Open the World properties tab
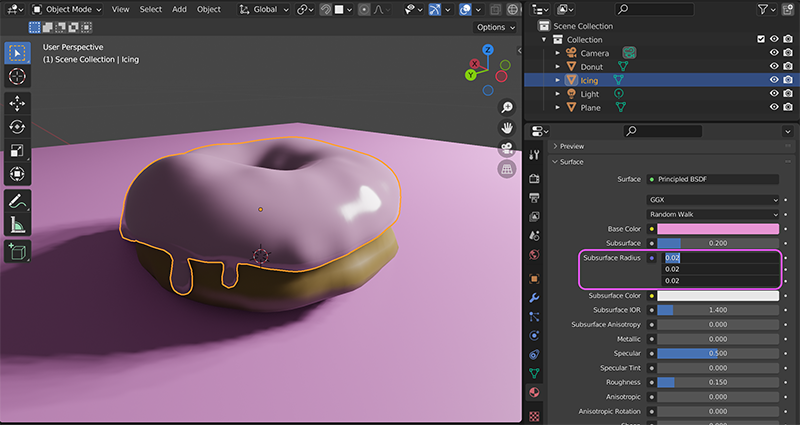Viewport: 800px width, 425px height. (534, 254)
